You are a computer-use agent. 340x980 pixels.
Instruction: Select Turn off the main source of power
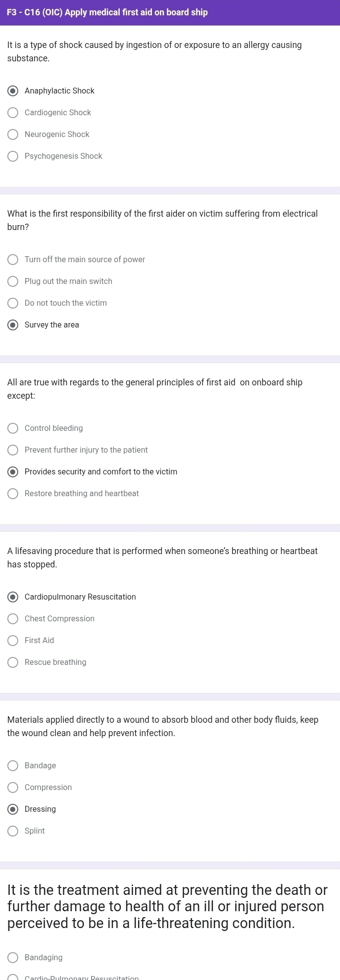(13, 260)
